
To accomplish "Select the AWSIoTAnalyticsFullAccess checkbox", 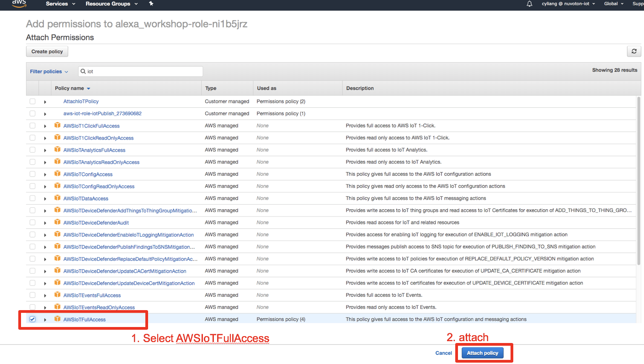I will (32, 150).
